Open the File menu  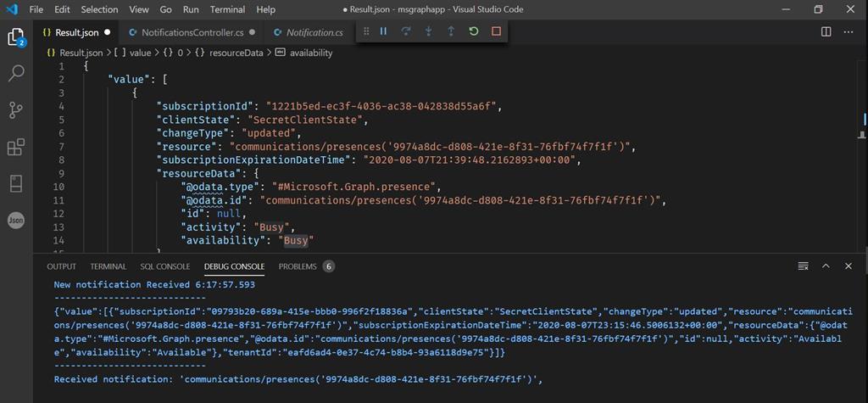coord(36,9)
